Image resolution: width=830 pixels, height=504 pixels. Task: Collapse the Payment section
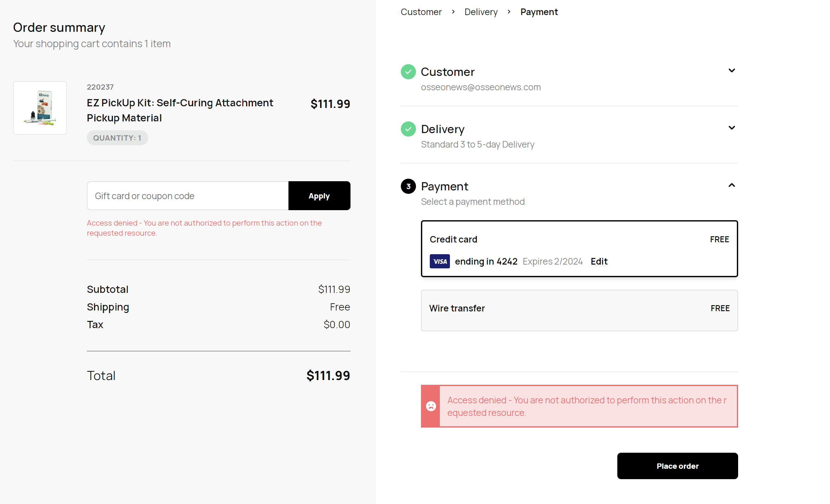pyautogui.click(x=732, y=185)
